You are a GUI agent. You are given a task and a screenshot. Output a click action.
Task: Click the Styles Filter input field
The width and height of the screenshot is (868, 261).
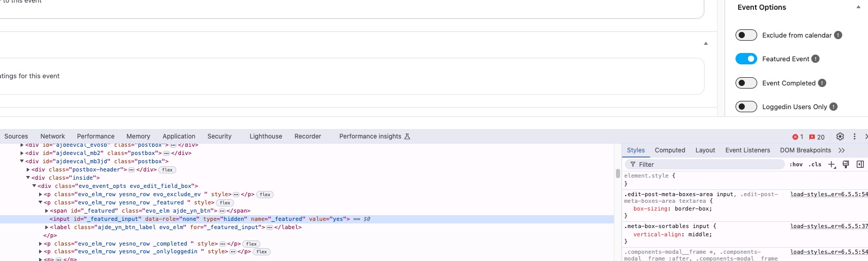point(705,165)
